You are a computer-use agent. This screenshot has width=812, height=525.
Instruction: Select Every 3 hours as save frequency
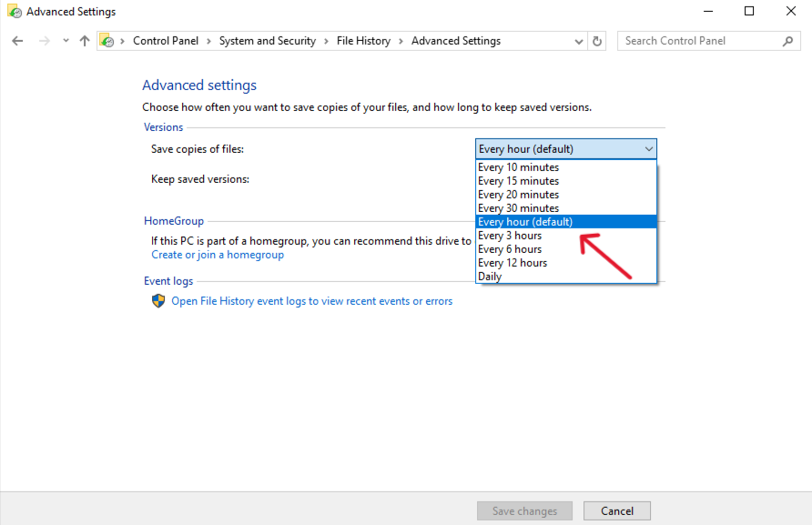point(510,235)
